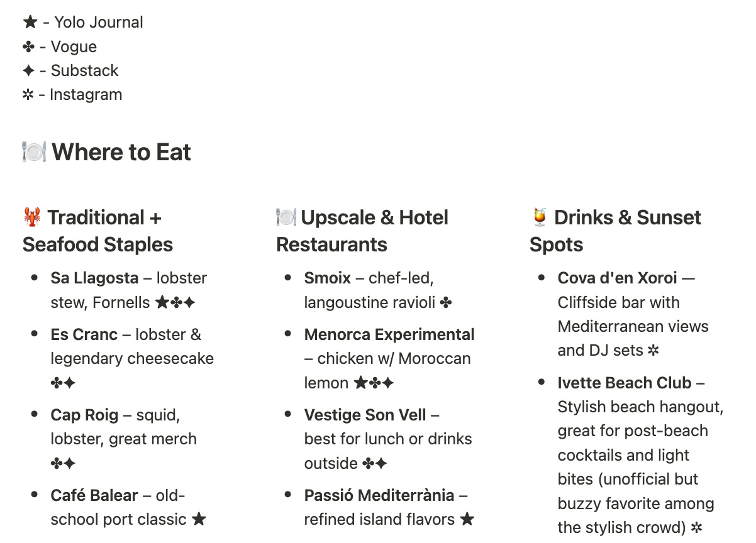756x543 pixels.
Task: Click the club symbol beside Vogue
Action: pos(29,47)
